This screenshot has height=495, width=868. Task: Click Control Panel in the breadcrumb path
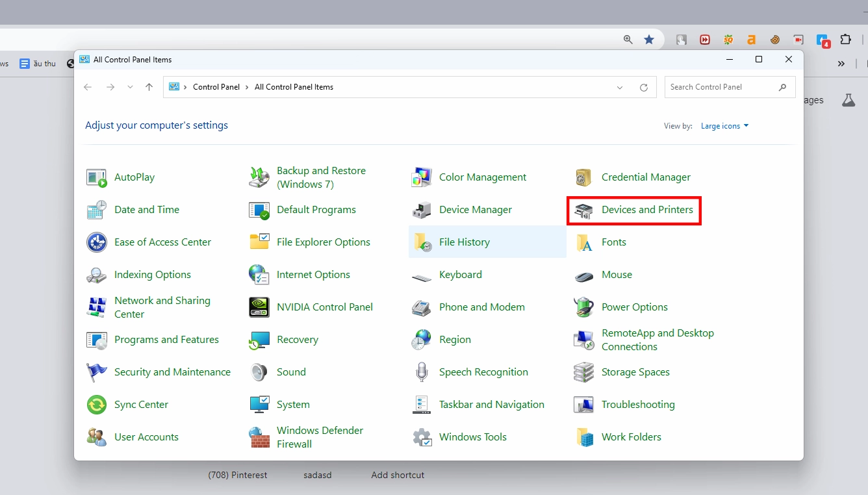[x=216, y=87]
